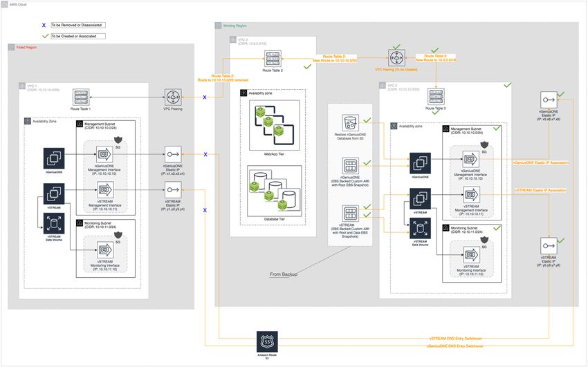
Task: Click vSTREAM Monitoring Interface icon in VPC 3
Action: (471, 255)
